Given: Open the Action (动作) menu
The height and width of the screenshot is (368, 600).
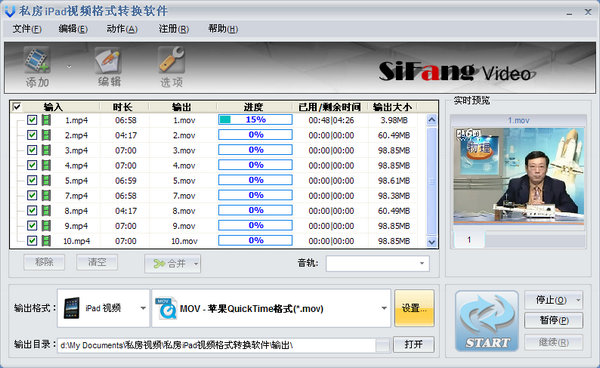Looking at the screenshot, I should tap(122, 29).
